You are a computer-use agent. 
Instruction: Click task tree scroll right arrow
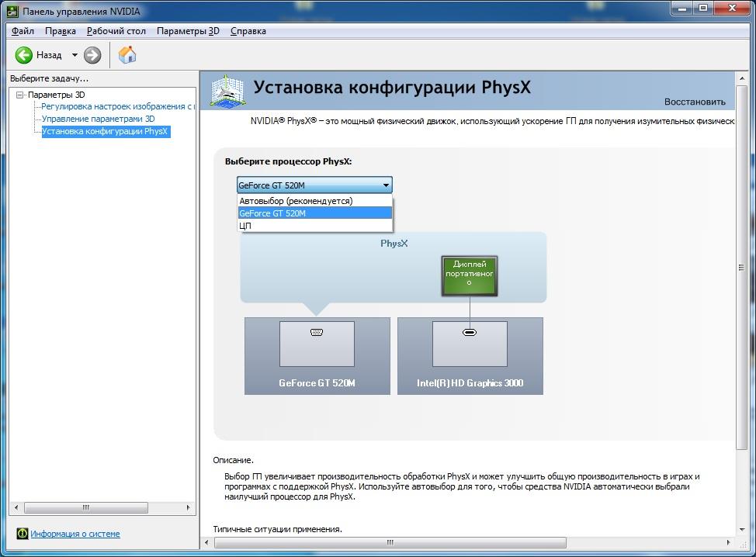(188, 507)
